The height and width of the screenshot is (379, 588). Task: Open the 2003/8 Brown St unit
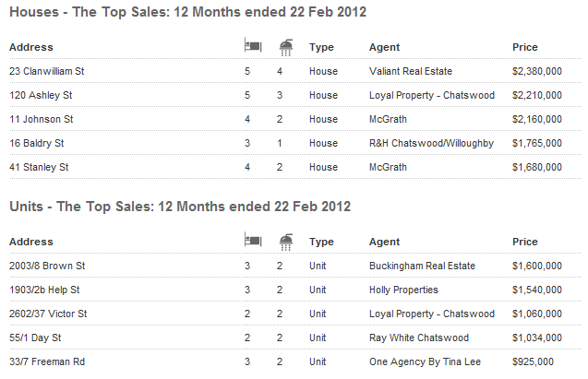click(x=47, y=266)
